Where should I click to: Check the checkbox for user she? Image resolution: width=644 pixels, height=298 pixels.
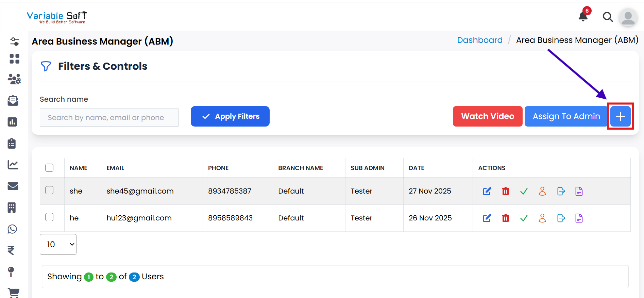tap(49, 190)
